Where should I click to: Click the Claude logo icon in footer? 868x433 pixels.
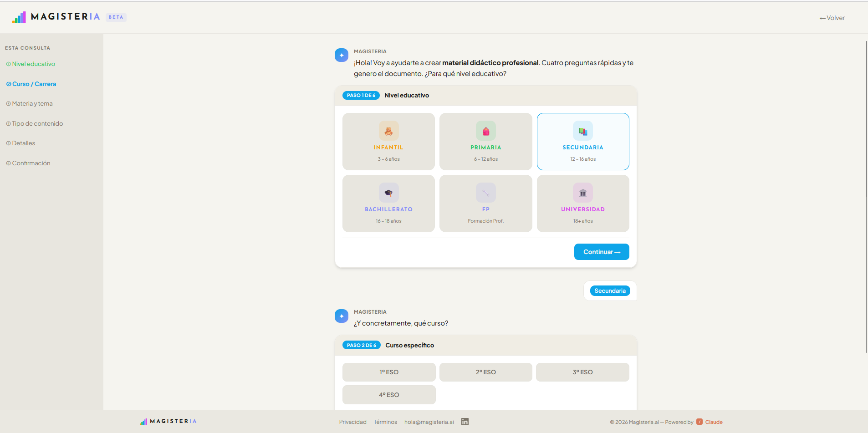point(700,422)
